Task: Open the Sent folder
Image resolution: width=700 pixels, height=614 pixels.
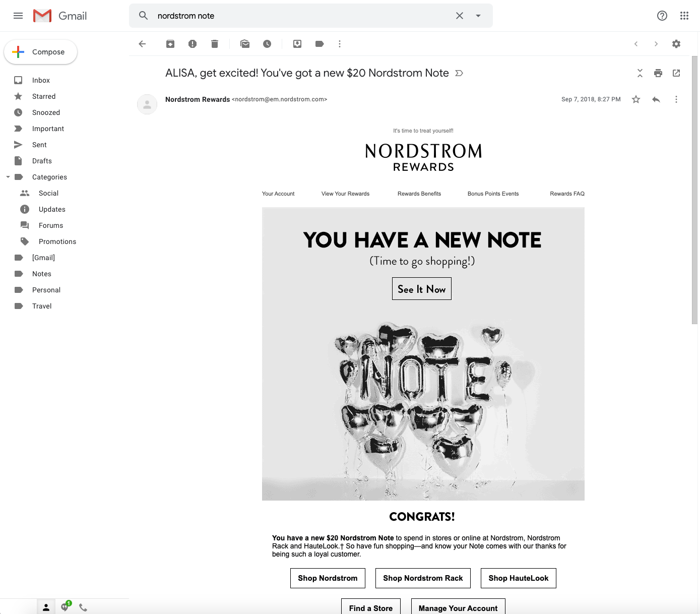Action: [39, 145]
